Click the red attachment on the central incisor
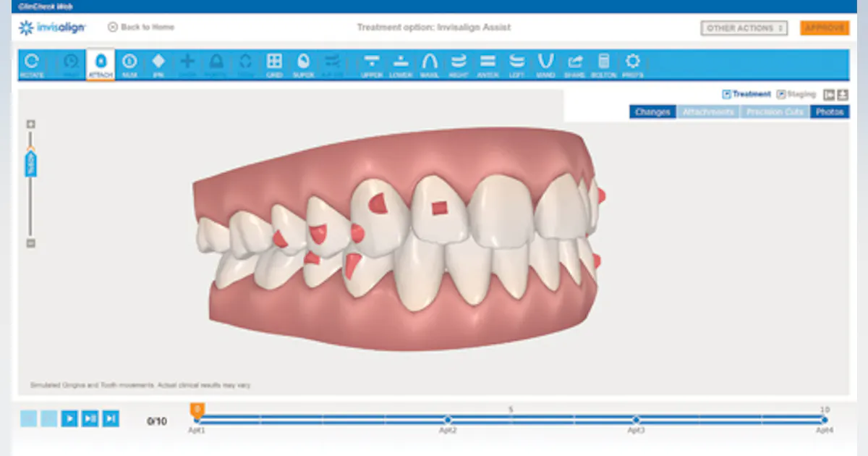868x456 pixels. click(x=439, y=208)
